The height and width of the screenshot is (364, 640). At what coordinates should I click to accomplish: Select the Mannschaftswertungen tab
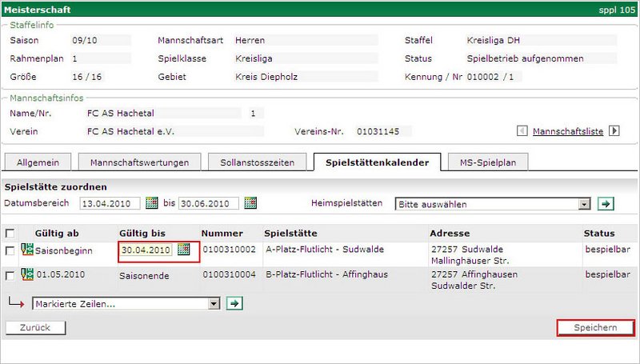[140, 162]
